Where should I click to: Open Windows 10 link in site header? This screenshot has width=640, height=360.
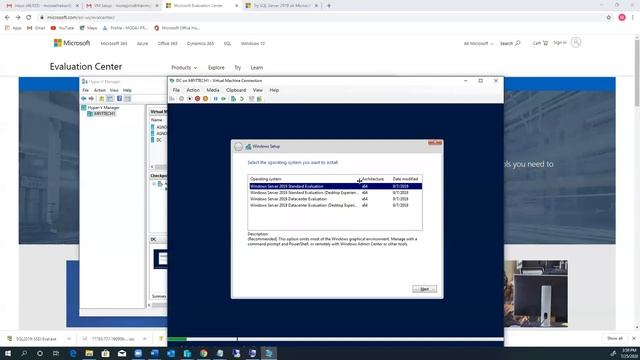253,43
